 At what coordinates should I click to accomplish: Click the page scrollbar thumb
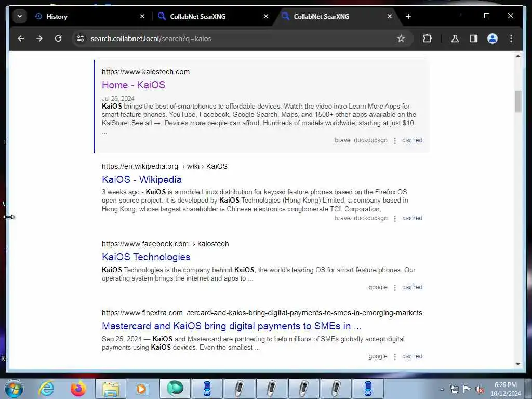pyautogui.click(x=518, y=101)
